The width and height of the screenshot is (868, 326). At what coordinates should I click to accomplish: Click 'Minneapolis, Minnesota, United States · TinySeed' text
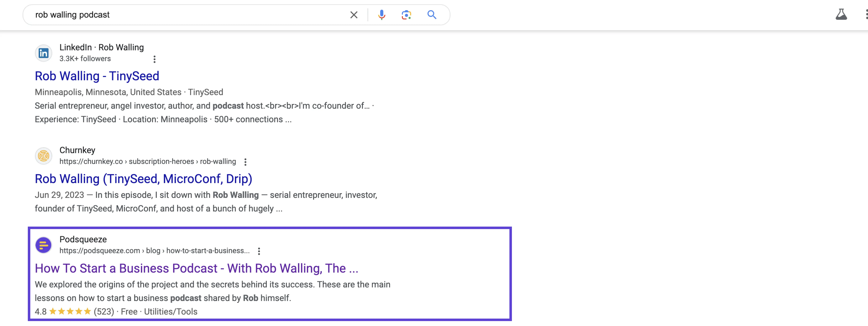coord(129,92)
